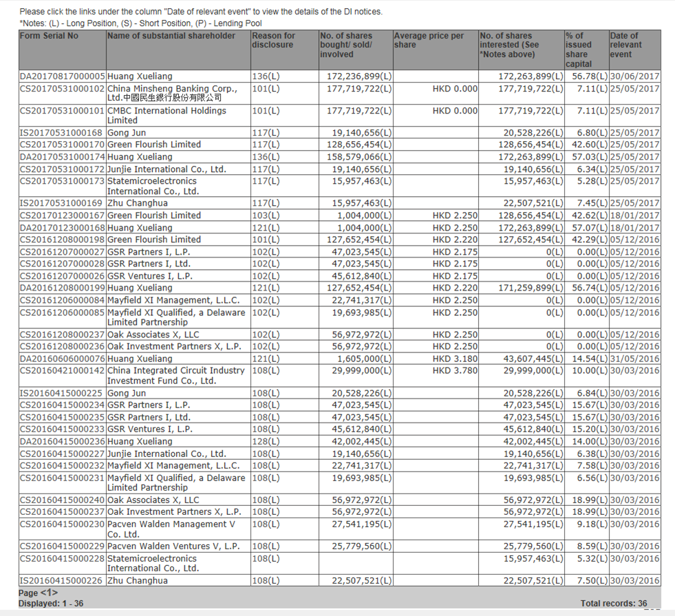Screen dimensions: 675x616
Task: Click the Reason for disclosure column header
Action: pyautogui.click(x=273, y=40)
